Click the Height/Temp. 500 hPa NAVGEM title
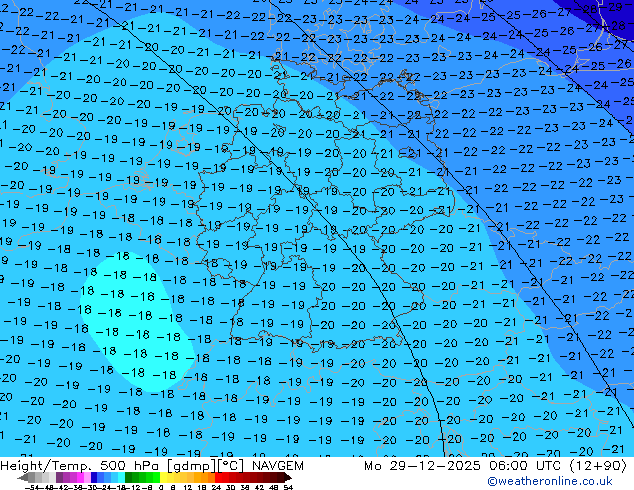634x490 pixels. click(152, 466)
